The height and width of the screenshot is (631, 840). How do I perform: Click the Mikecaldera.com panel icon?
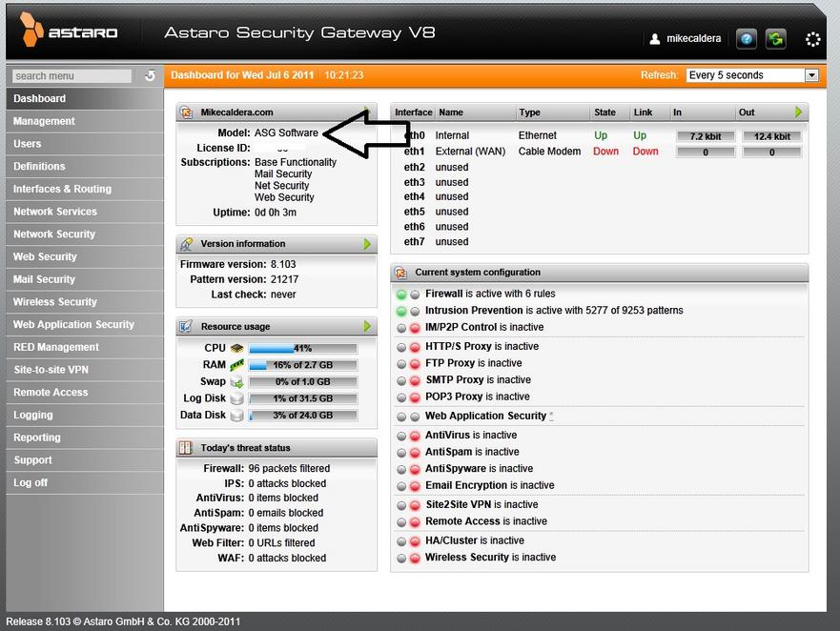coord(187,112)
